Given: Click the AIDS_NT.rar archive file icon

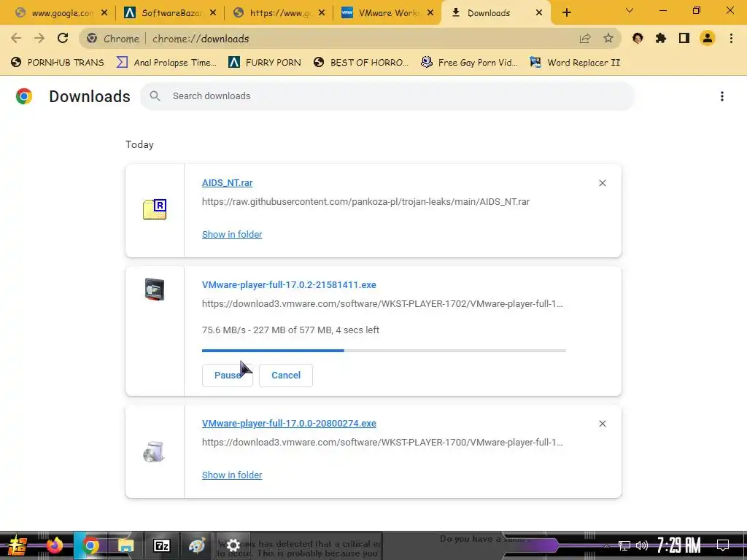Looking at the screenshot, I should [155, 209].
